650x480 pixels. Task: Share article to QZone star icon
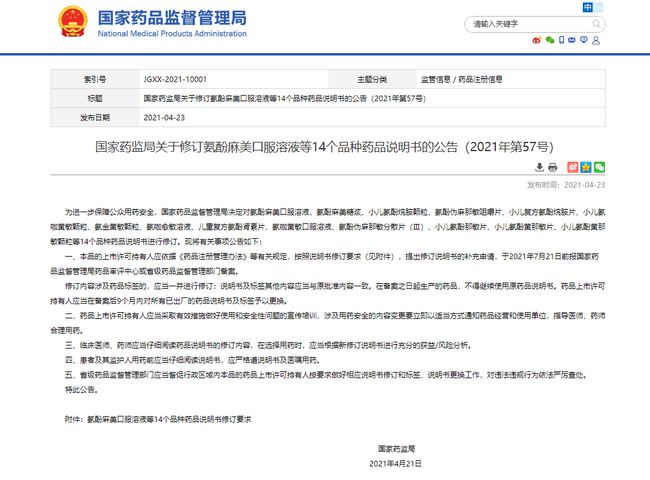tap(586, 167)
